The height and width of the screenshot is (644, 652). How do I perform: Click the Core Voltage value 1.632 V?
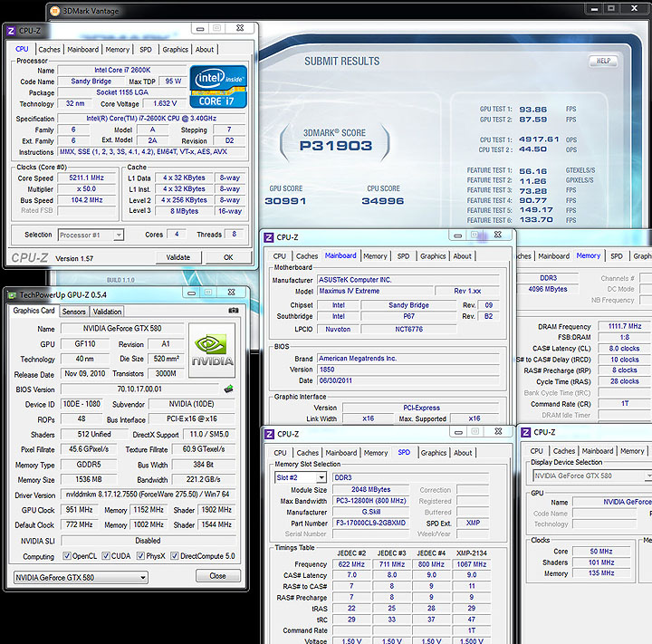pos(165,103)
